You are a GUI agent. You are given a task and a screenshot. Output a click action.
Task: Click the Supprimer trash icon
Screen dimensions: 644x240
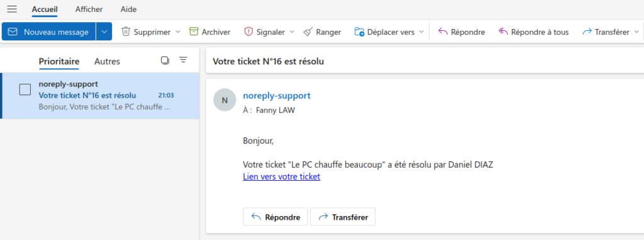pos(126,31)
